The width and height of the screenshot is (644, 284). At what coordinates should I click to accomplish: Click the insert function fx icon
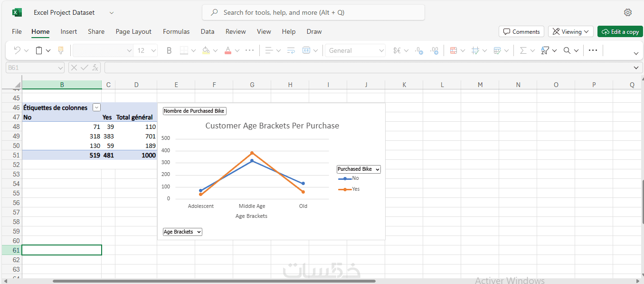click(95, 68)
